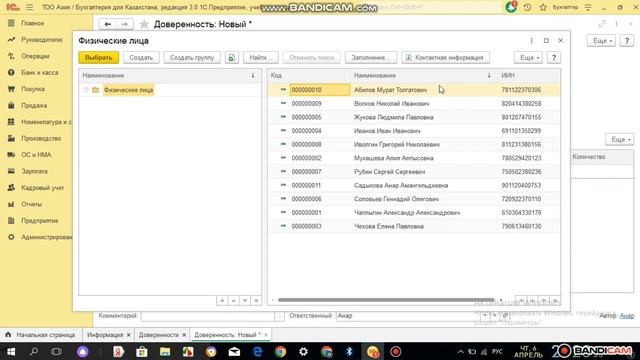Image resolution: width=640 pixels, height=360 pixels.
Task: Click the ИИН column header
Action: pos(529,76)
